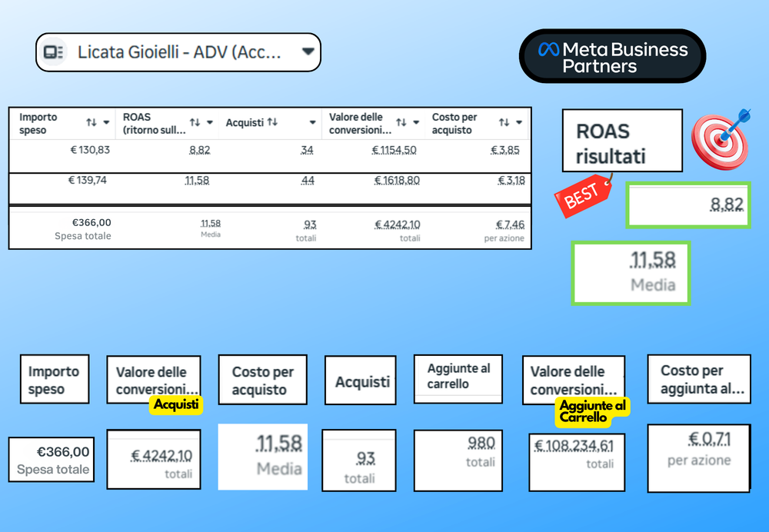Viewport: 769px width, 532px height.
Task: Open Costo per acquisto column caret
Action: 519,122
